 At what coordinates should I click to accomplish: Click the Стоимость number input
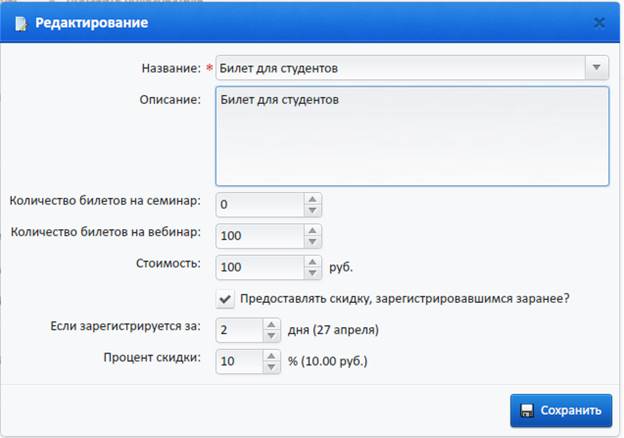(261, 267)
